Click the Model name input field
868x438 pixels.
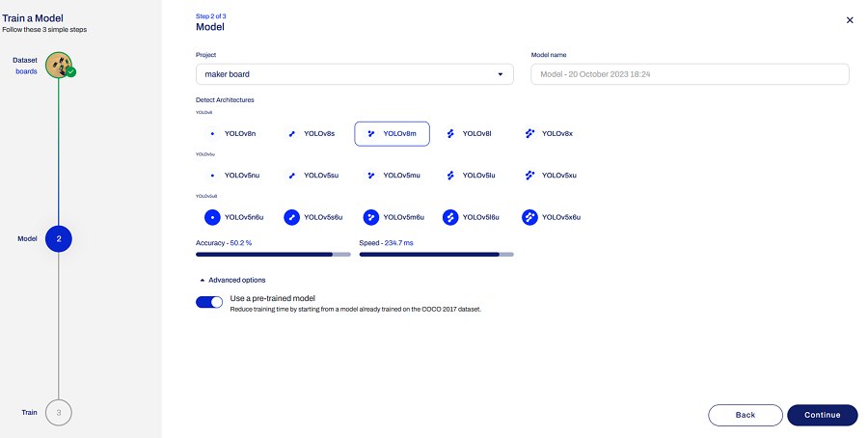click(690, 74)
